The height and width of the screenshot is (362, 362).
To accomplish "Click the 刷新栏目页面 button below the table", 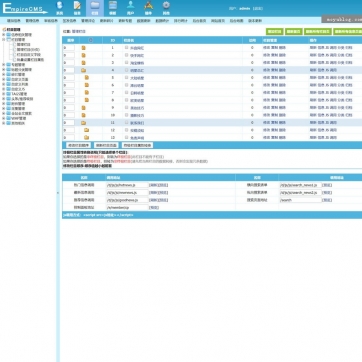I will (106, 145).
